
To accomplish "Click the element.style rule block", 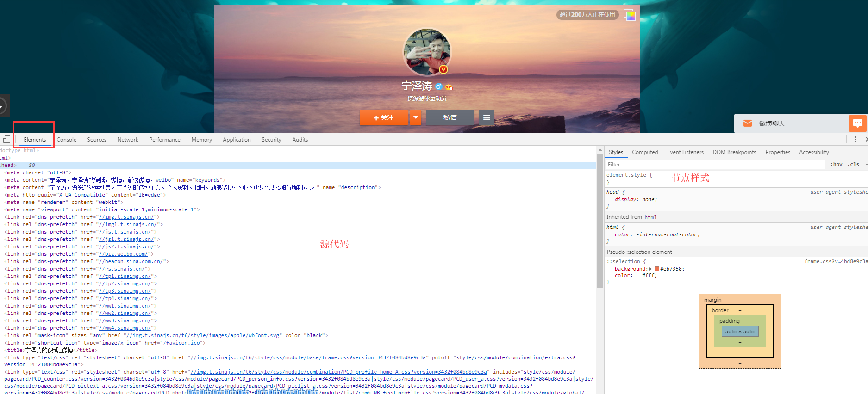I will [x=736, y=179].
